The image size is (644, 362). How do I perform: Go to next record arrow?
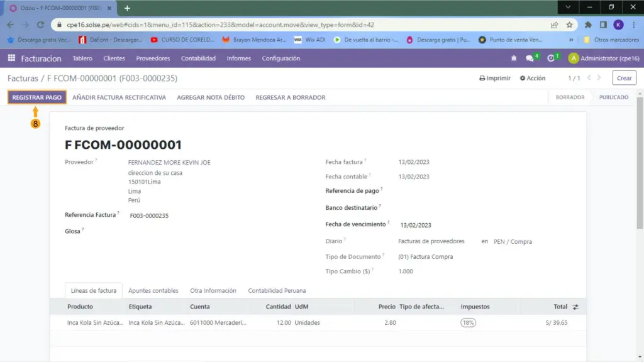(x=602, y=79)
